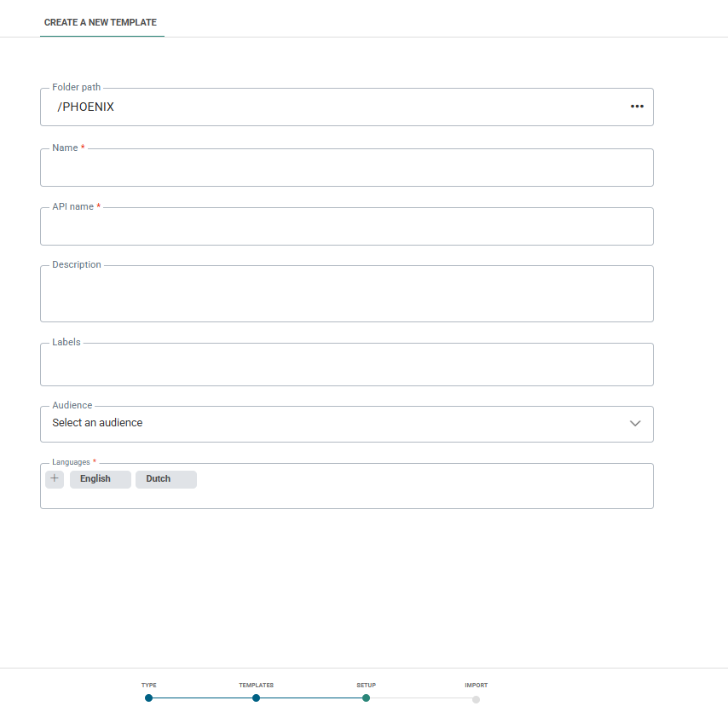Click the IMPORT step circle
The width and height of the screenshot is (728, 712).
point(476,699)
